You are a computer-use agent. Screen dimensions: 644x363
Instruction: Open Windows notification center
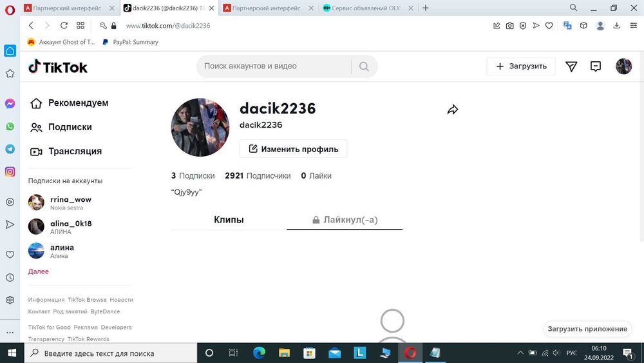(628, 353)
